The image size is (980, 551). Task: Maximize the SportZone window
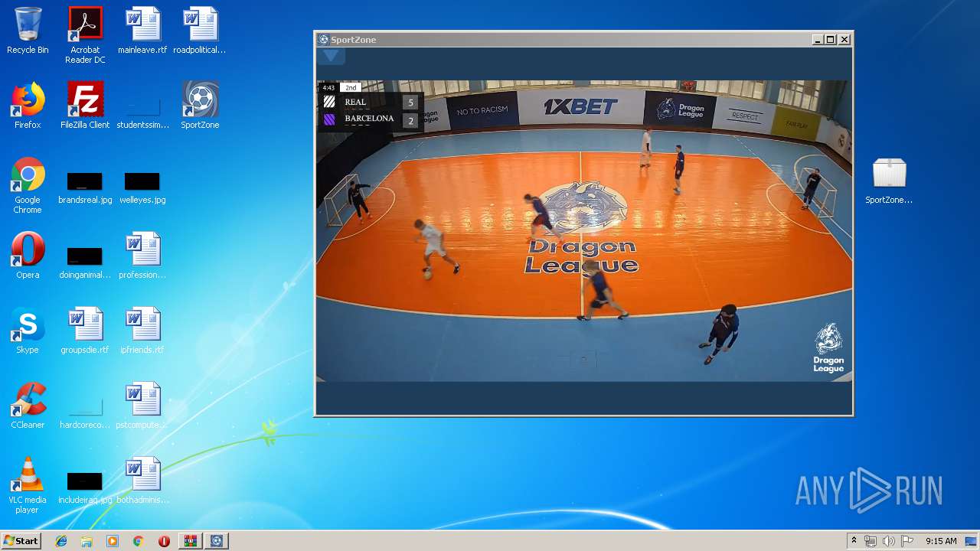pos(831,40)
